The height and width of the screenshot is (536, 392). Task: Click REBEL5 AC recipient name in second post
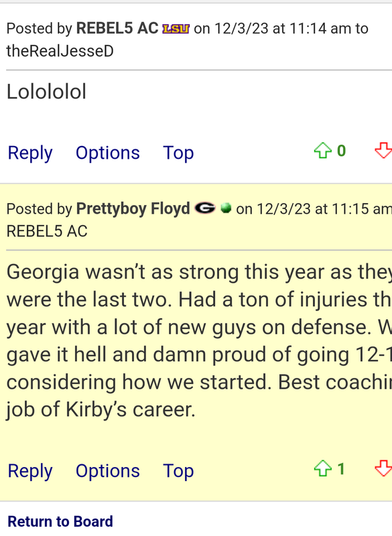[47, 231]
